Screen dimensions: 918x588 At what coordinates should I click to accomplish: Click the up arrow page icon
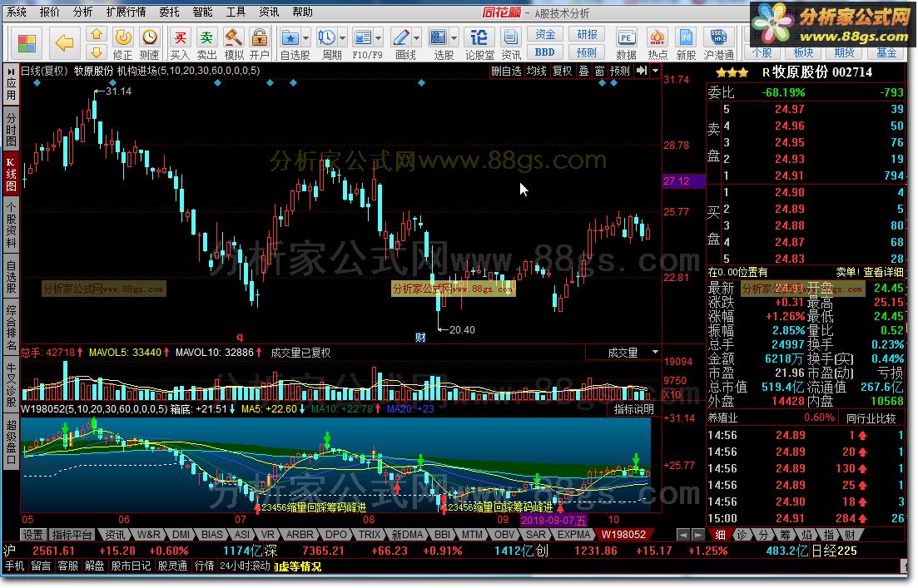click(97, 35)
